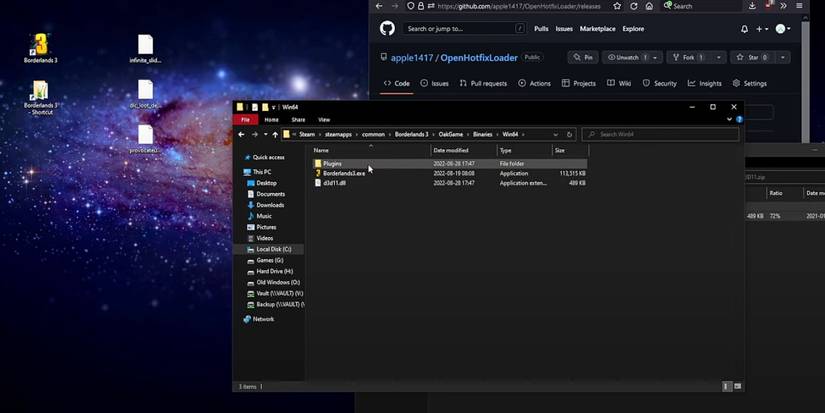Open the Share ribbon tab
Viewport: 825px width, 413px height.
[x=298, y=119]
